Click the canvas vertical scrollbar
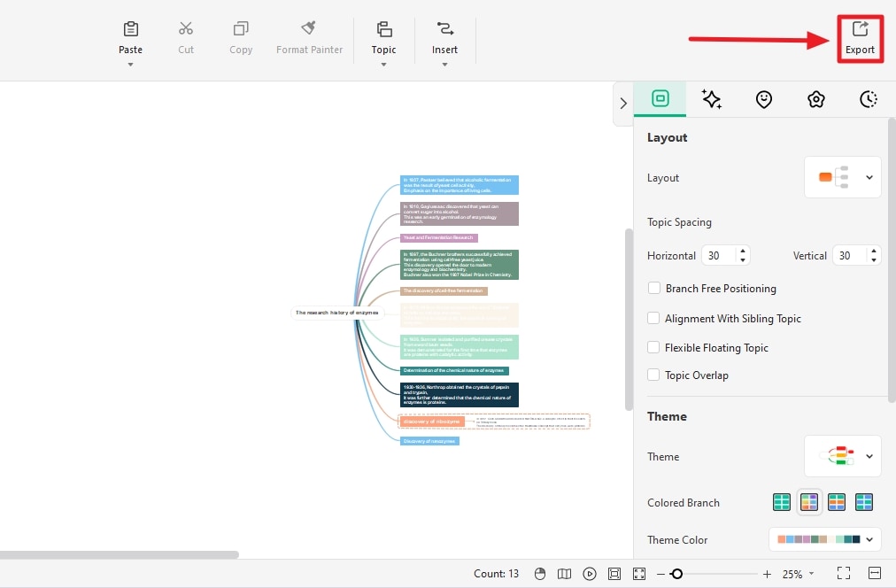896x588 pixels. tap(629, 320)
